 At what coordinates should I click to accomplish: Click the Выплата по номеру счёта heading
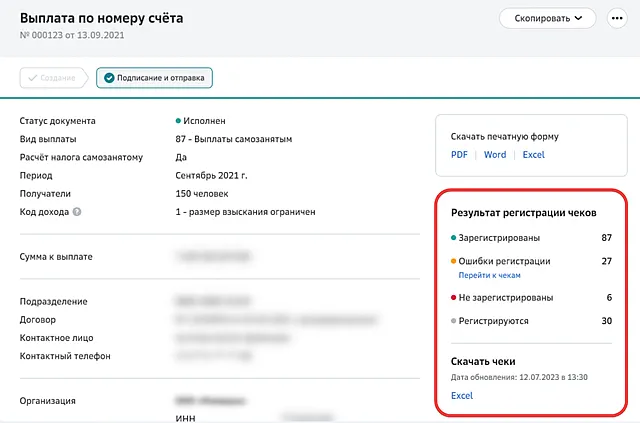coord(101,18)
